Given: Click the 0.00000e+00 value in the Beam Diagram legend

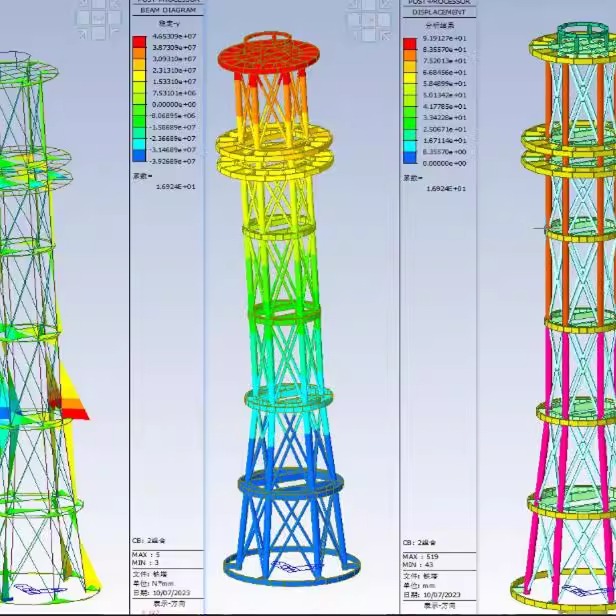Looking at the screenshot, I should coord(174,104).
